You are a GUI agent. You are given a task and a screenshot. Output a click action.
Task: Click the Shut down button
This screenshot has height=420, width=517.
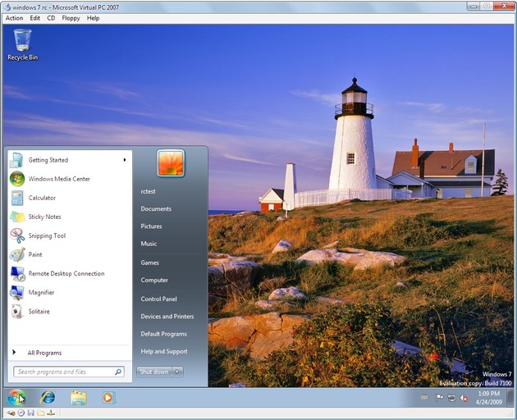pyautogui.click(x=154, y=372)
